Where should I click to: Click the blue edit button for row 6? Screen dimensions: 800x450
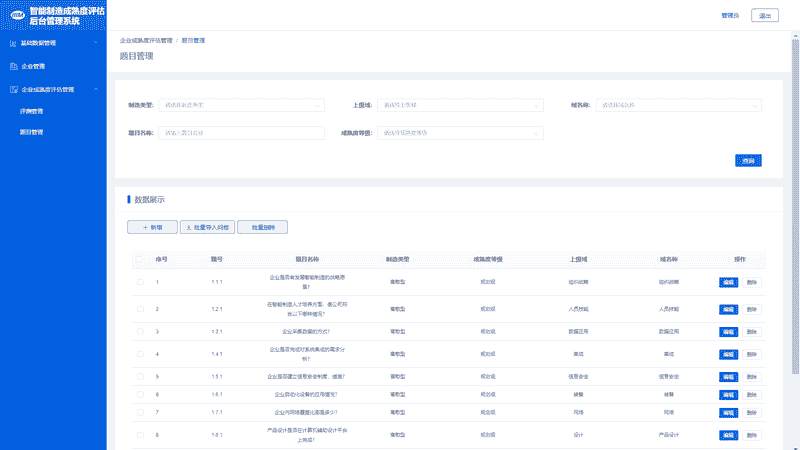coord(729,394)
